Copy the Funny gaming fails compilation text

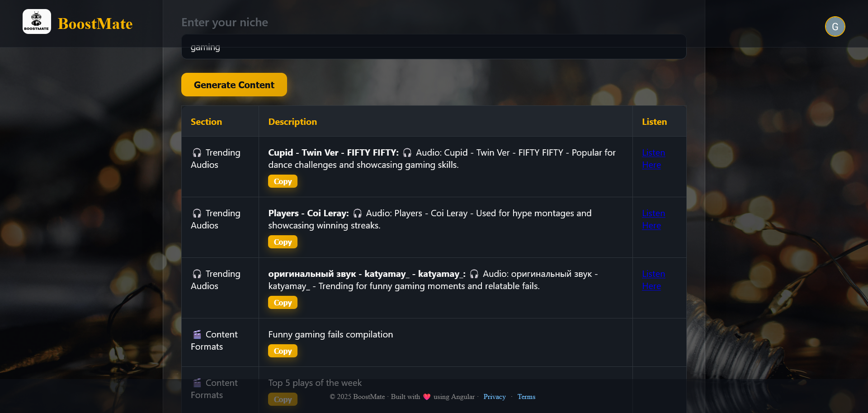(283, 351)
